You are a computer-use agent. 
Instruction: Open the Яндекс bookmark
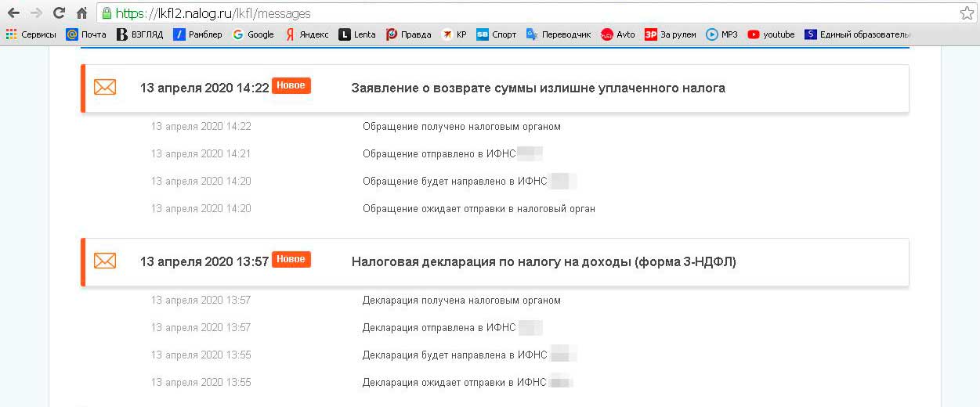coord(306,34)
